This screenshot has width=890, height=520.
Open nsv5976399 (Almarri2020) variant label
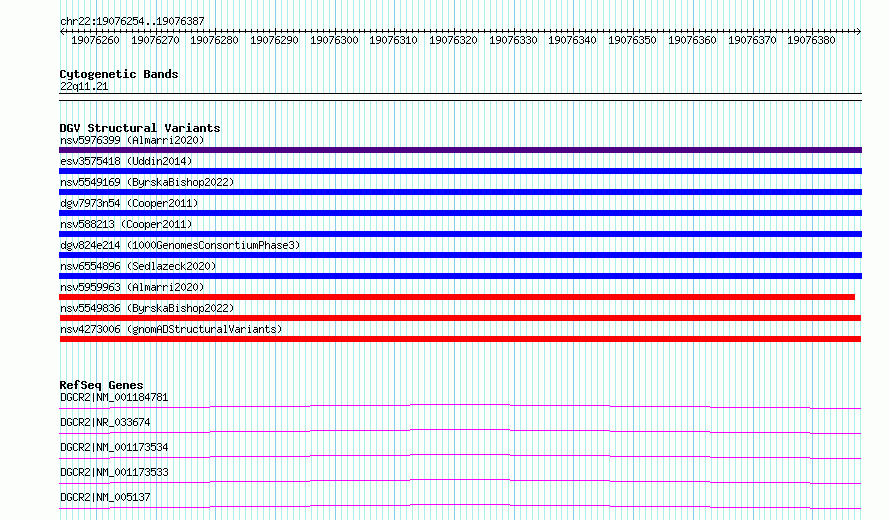pos(132,140)
